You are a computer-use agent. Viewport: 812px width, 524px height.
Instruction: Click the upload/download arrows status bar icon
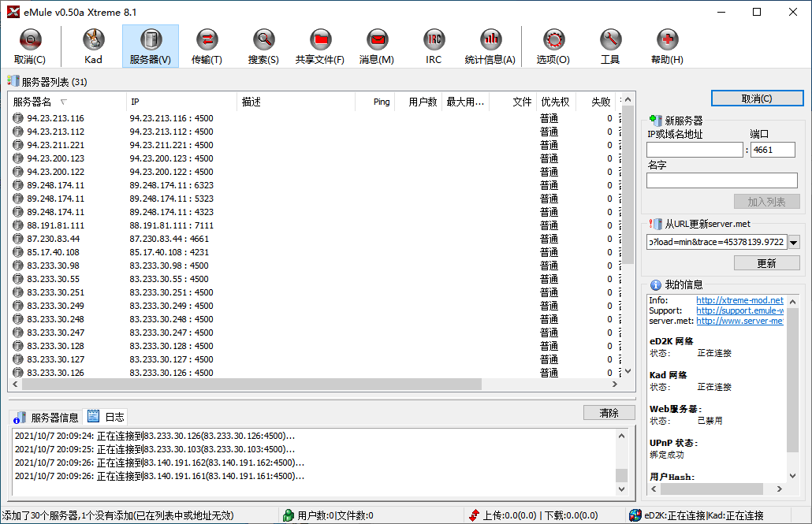pyautogui.click(x=474, y=515)
